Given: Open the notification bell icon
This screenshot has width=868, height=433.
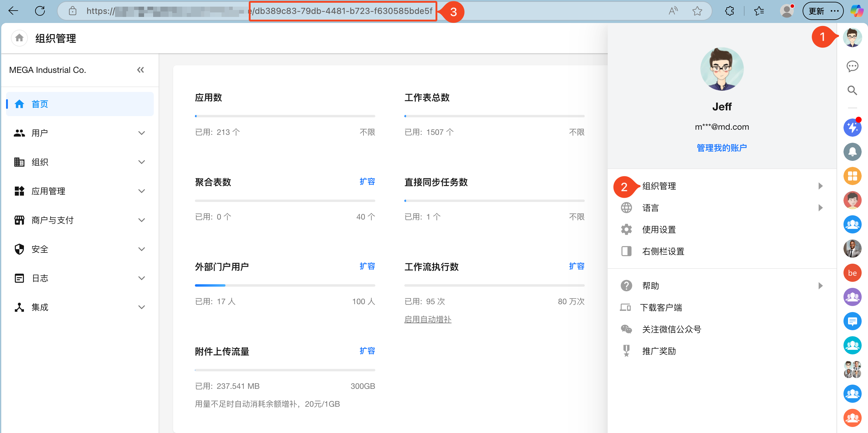Looking at the screenshot, I should pyautogui.click(x=852, y=152).
